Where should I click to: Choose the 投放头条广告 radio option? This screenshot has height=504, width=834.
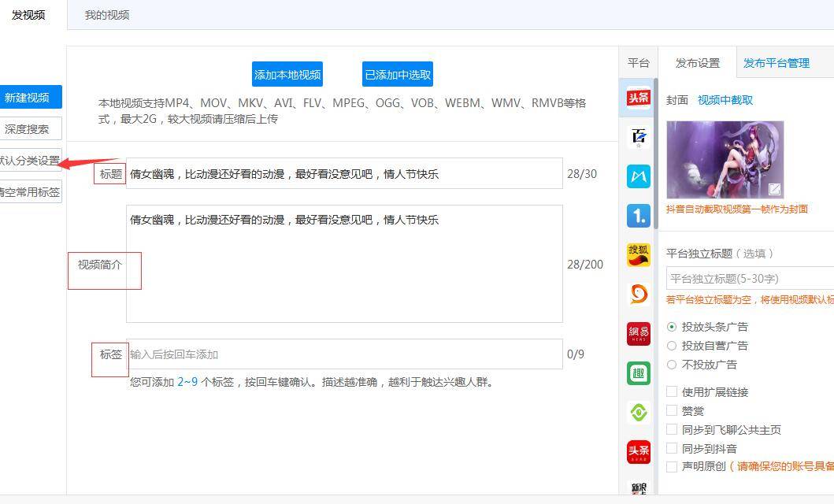672,327
